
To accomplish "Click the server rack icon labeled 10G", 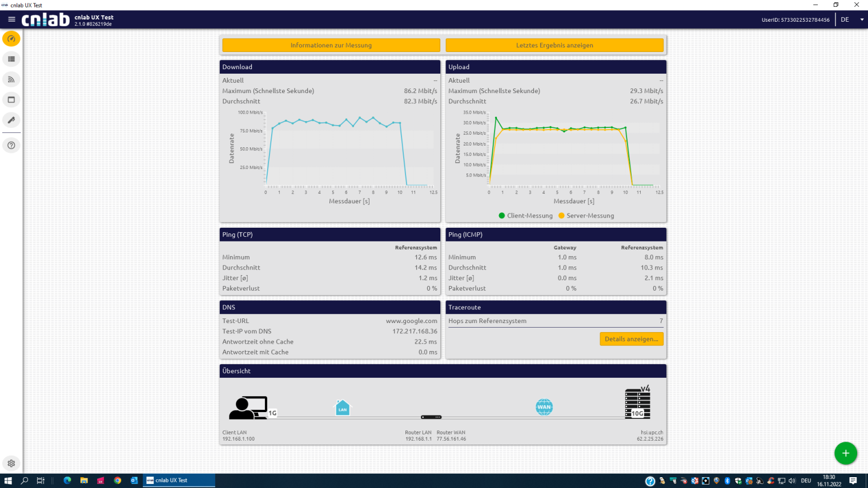I will (x=637, y=404).
